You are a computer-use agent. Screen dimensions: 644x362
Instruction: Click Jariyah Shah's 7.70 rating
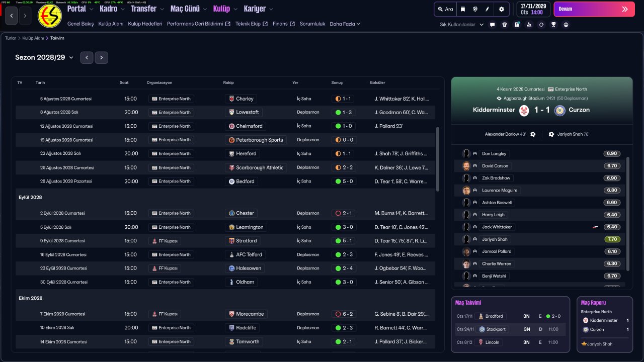612,240
